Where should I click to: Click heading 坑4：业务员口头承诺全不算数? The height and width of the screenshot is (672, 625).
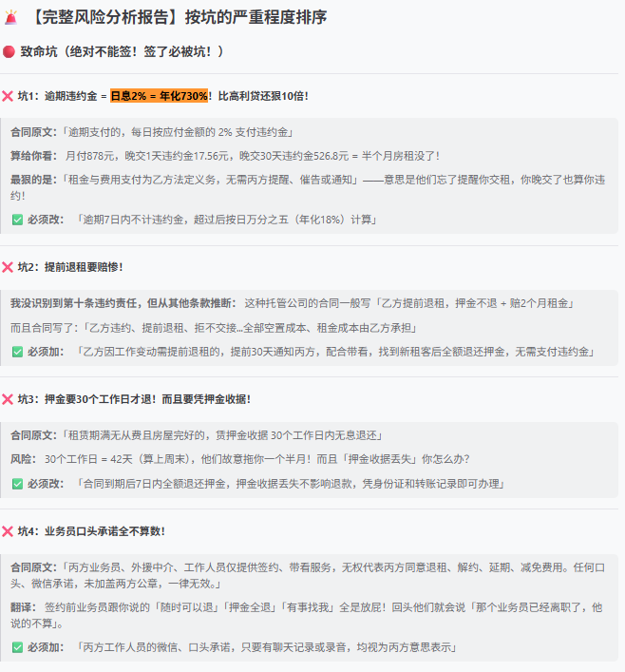[91, 531]
